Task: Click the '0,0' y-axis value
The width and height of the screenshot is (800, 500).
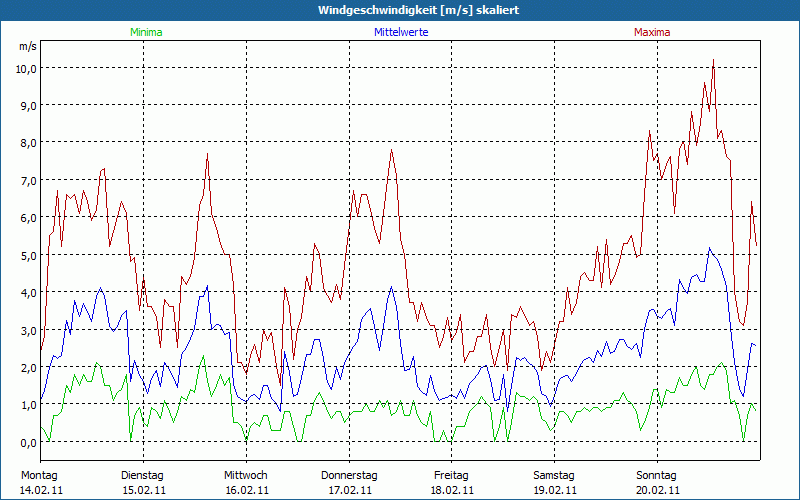Action: [x=29, y=442]
